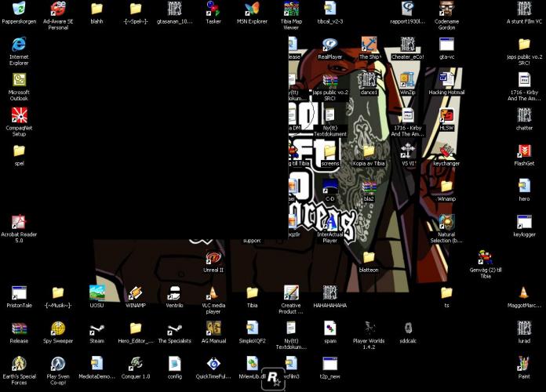Click the keylogger folder icon

point(524,221)
